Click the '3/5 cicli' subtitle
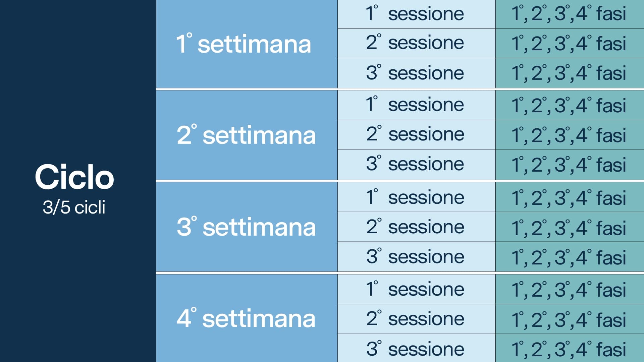This screenshot has width=644, height=362. click(x=74, y=207)
